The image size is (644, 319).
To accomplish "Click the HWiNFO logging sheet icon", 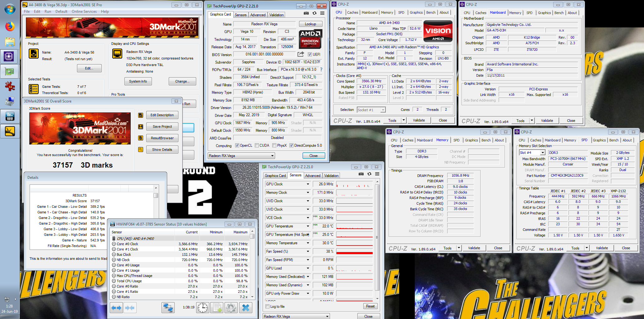I will pyautogui.click(x=217, y=308).
